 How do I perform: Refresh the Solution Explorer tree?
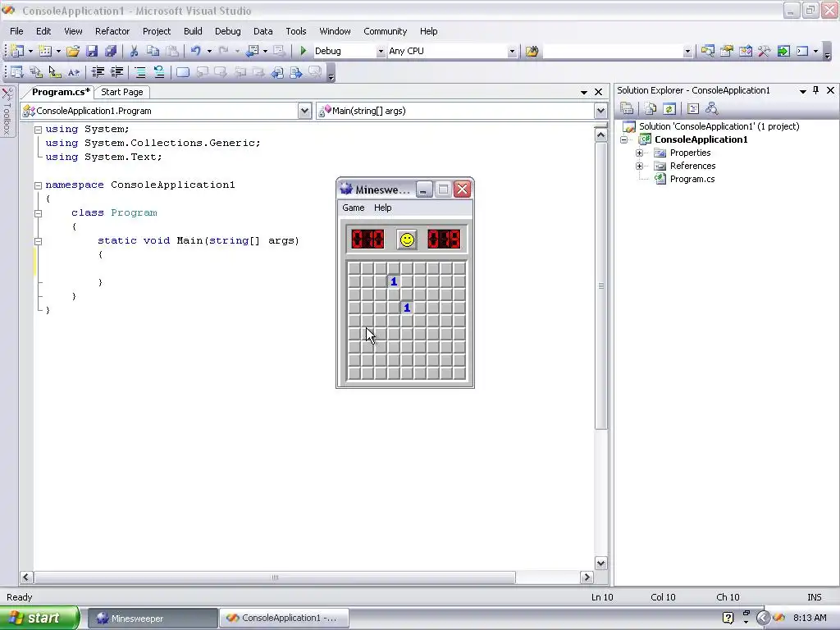[669, 109]
